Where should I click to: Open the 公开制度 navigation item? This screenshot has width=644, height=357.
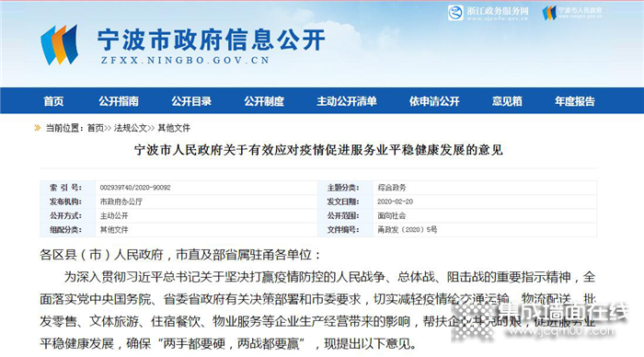[x=264, y=101]
